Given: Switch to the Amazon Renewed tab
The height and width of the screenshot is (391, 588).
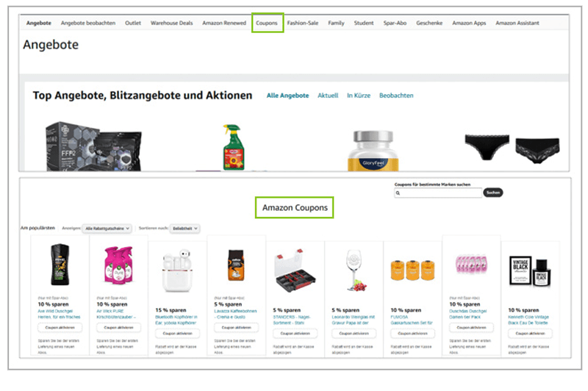Looking at the screenshot, I should [224, 23].
